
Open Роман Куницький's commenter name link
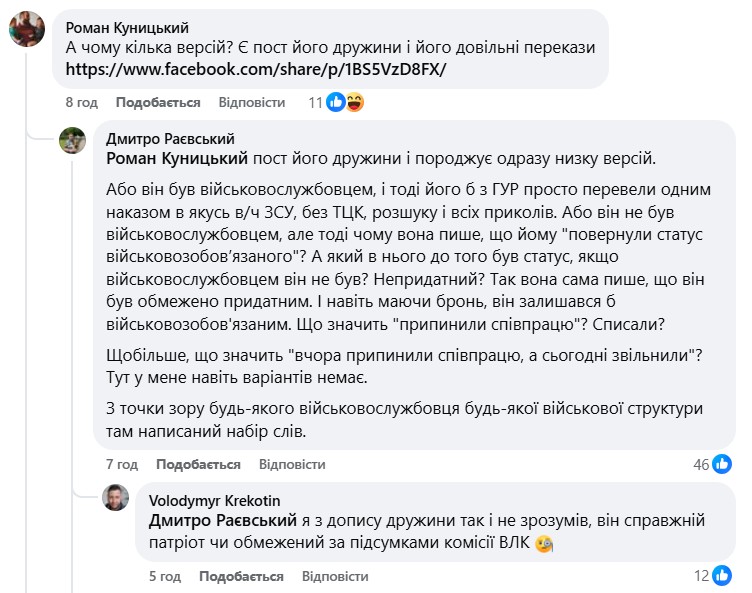pyautogui.click(x=127, y=27)
